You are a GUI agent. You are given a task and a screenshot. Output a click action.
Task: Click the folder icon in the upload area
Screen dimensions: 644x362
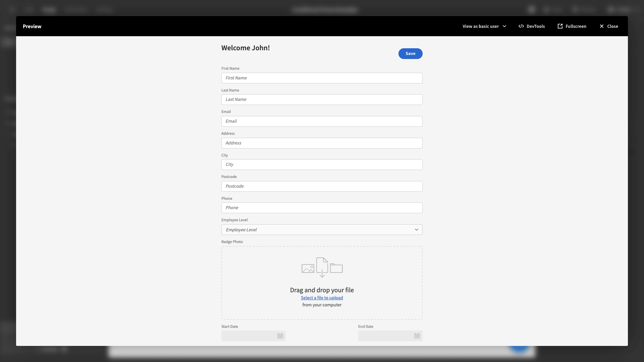click(x=336, y=268)
